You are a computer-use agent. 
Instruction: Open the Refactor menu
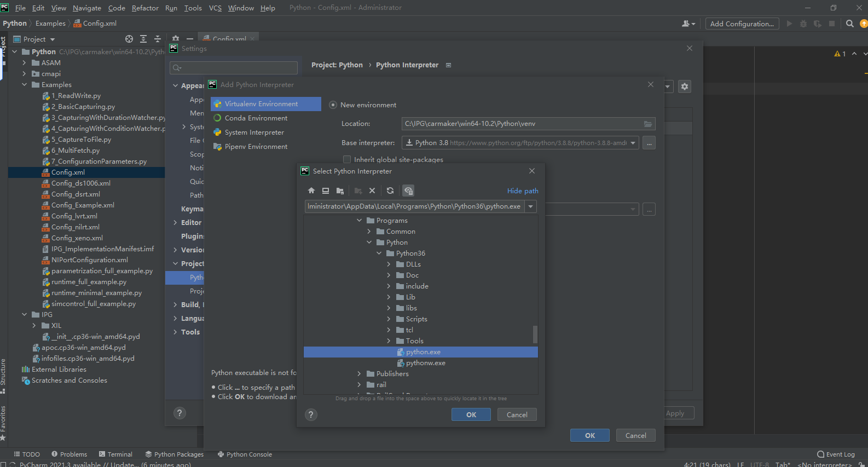(x=145, y=8)
